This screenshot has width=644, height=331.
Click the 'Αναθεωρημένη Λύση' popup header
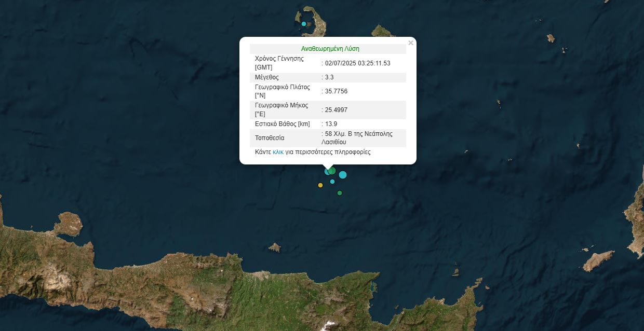tap(330, 49)
